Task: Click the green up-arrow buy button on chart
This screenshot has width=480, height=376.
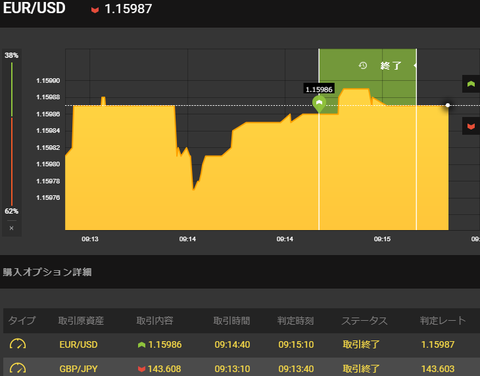Action: (x=471, y=84)
